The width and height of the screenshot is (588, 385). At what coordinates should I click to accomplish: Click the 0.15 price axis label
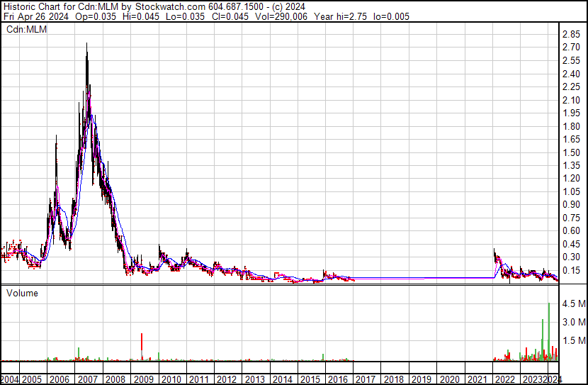(x=571, y=270)
